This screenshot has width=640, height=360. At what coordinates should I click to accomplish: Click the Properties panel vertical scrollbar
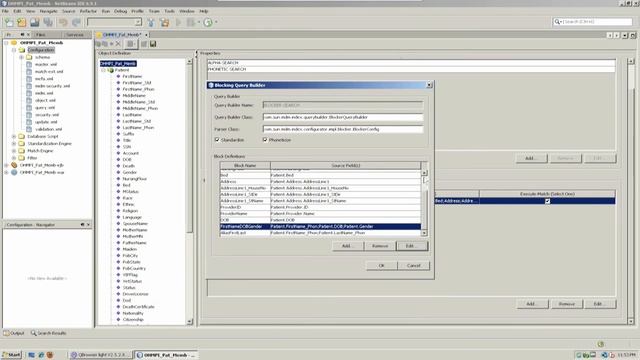[631, 191]
